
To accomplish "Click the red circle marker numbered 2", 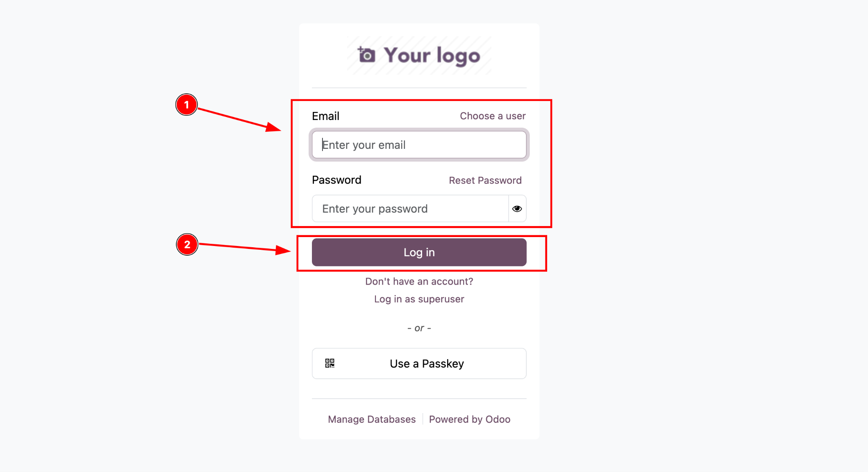I will point(187,244).
